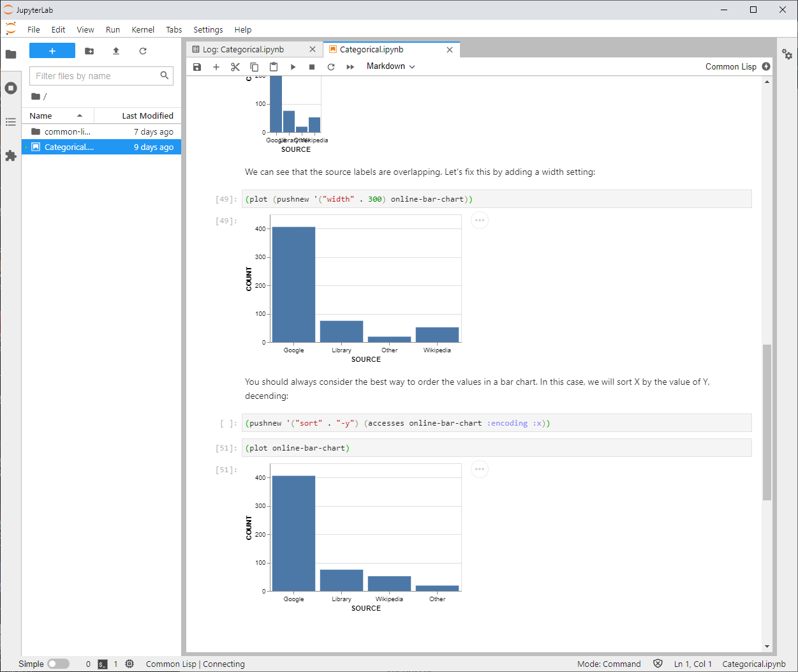Cut the selected cell with the scissors icon

235,67
